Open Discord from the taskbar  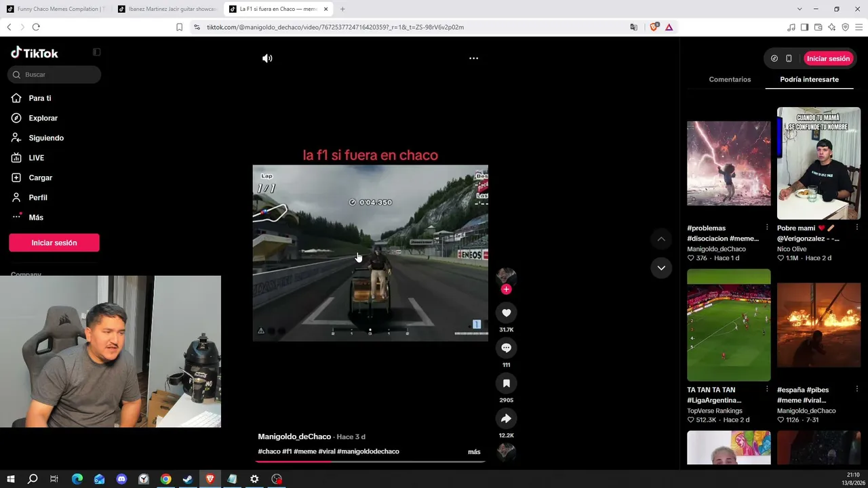121,479
